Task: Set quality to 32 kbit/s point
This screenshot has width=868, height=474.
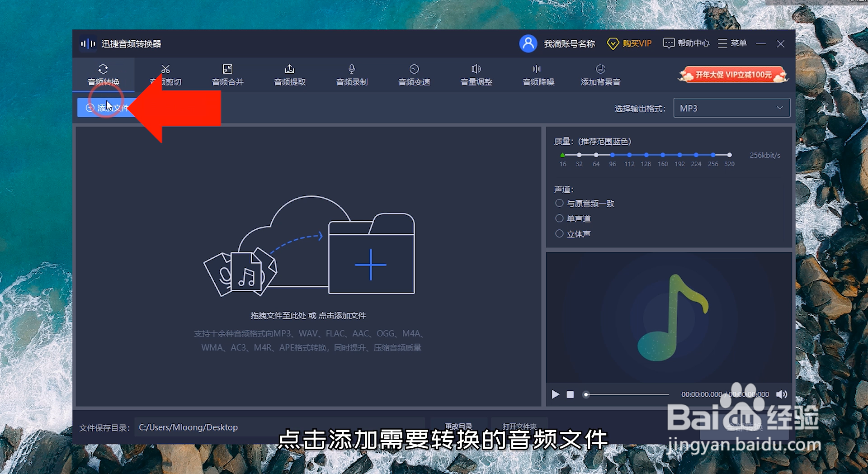Action: 579,155
